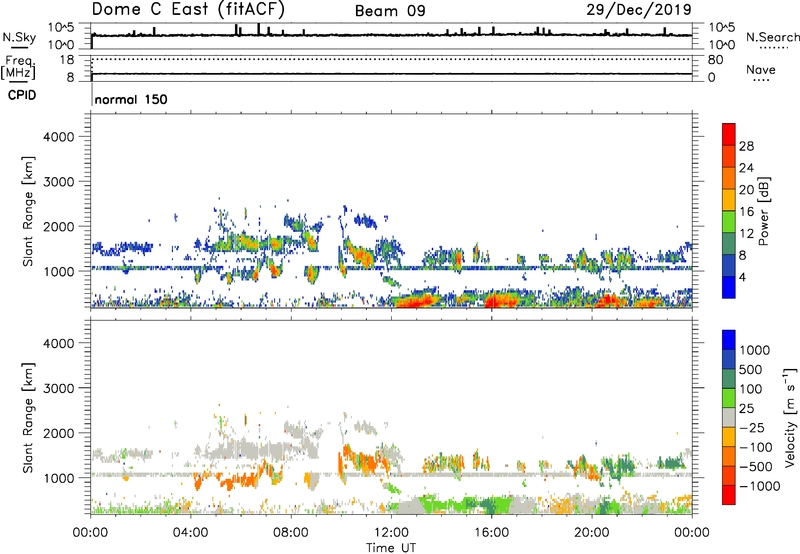Select "3000" on the power panel range axis
Viewport: 800px width, 554px height.
coord(59,182)
